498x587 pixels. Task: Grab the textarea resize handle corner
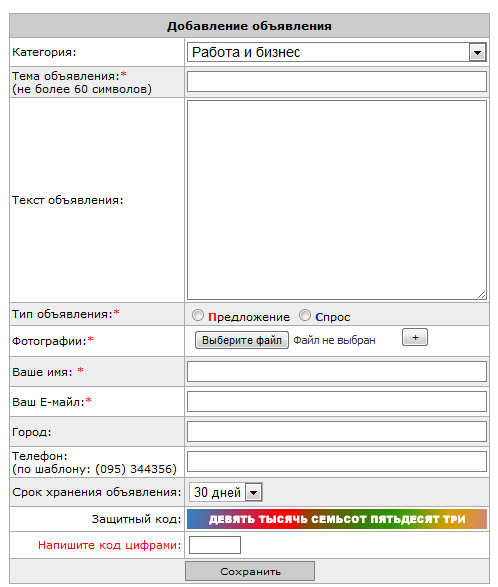pyautogui.click(x=482, y=295)
